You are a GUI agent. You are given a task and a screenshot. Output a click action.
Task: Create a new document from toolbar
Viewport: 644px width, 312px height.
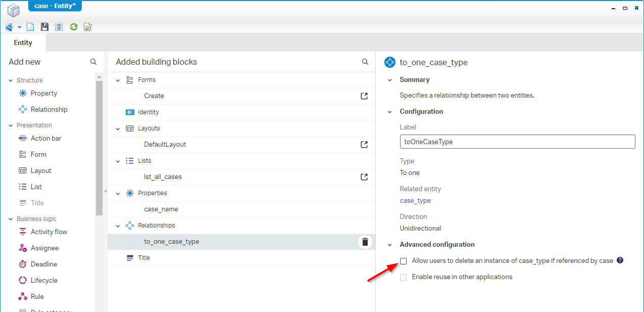tap(30, 27)
